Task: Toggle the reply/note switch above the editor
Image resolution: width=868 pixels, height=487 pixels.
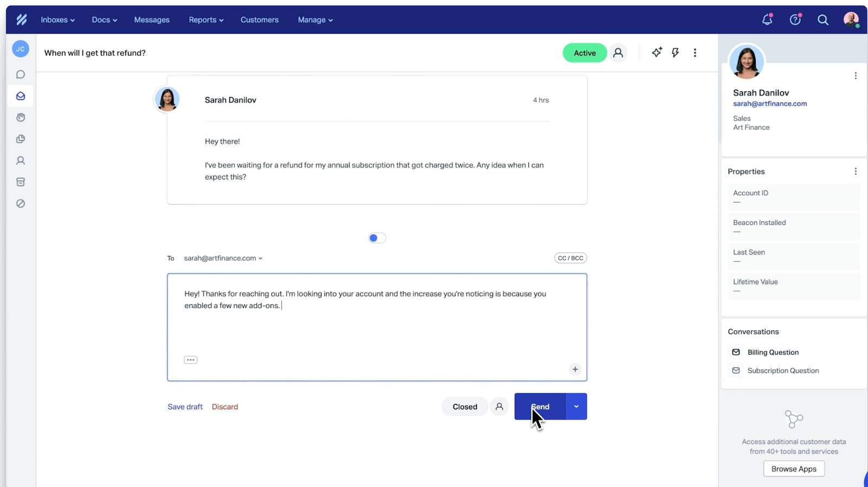Action: [377, 238]
